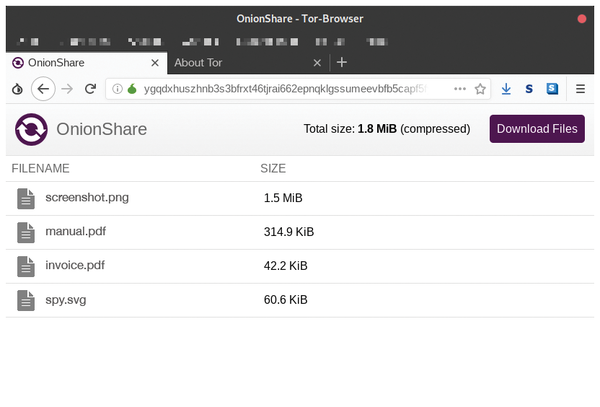Click the invoice.pdf file icon

[26, 266]
